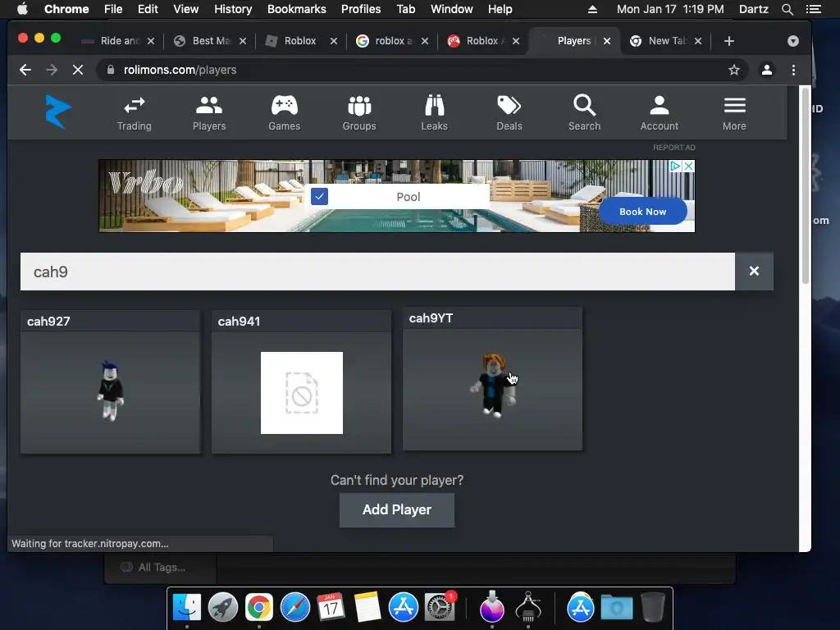Switch to the Google roblox a tab
The width and height of the screenshot is (840, 630).
[392, 41]
